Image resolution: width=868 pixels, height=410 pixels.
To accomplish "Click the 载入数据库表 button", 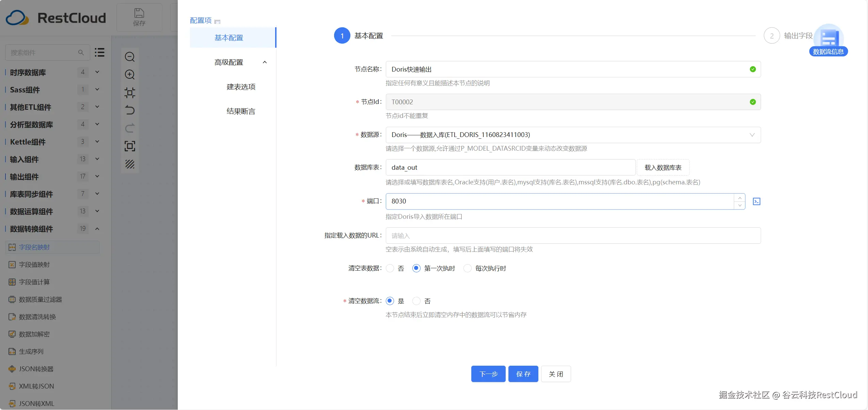I will point(663,167).
